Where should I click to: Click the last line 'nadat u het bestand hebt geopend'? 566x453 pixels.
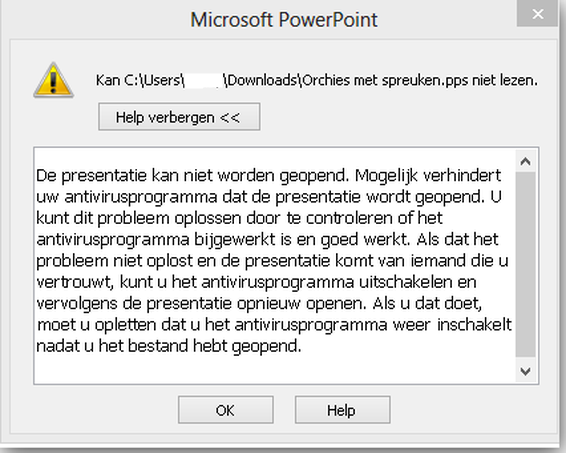point(169,346)
